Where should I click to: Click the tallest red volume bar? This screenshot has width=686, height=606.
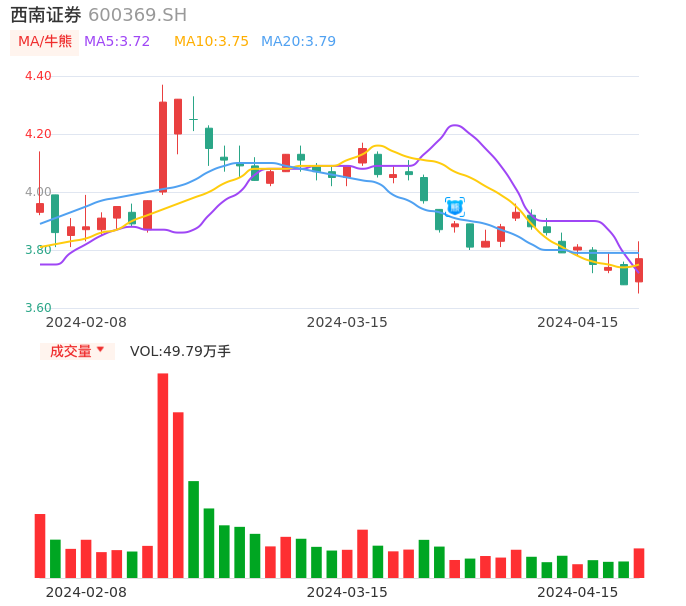pos(163,475)
